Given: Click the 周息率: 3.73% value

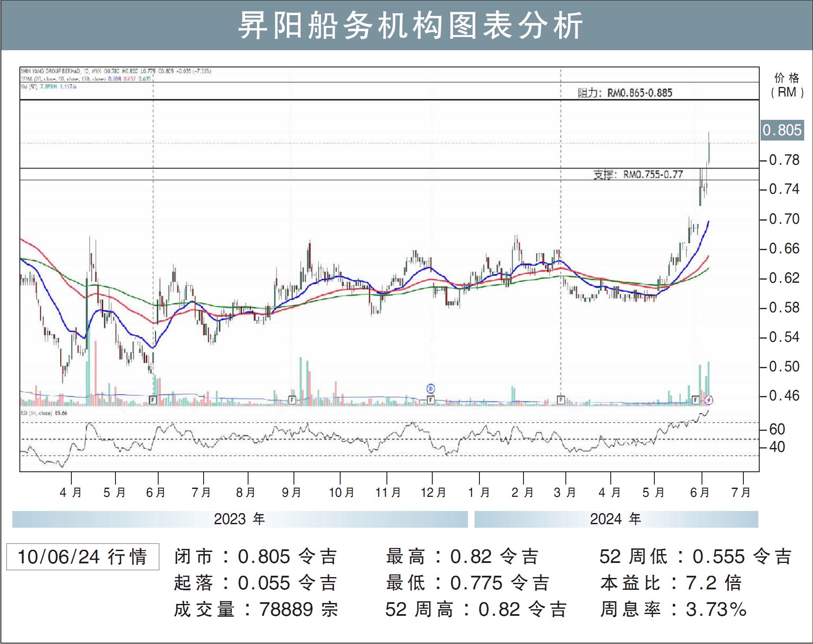Looking at the screenshot, I should click(673, 610).
